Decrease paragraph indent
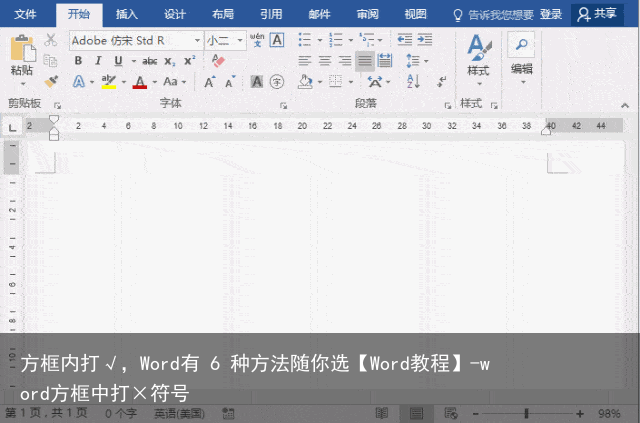 point(404,40)
